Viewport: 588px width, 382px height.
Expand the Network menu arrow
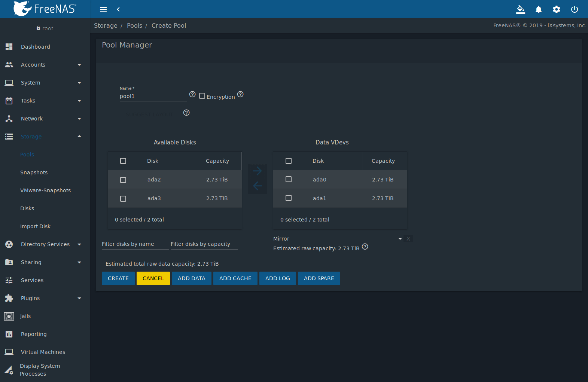coord(79,119)
